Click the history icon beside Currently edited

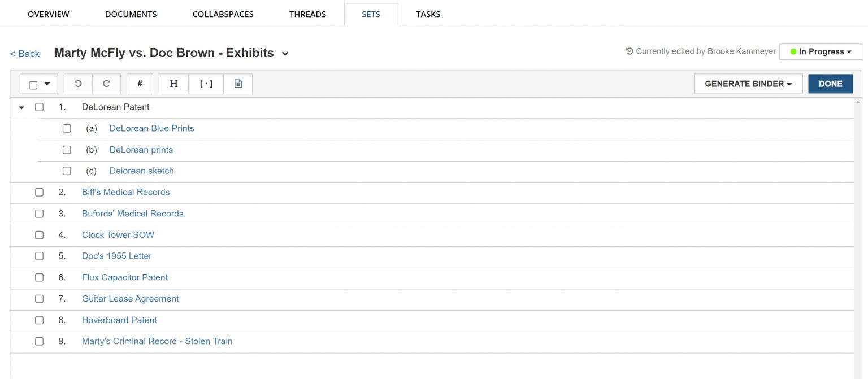tap(630, 51)
